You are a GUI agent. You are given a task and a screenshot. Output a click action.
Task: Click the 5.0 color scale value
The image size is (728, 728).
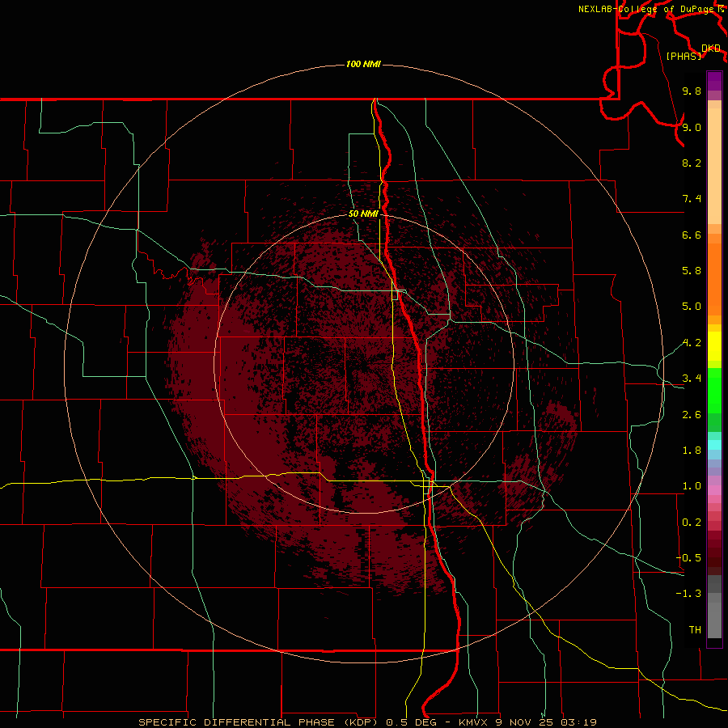pyautogui.click(x=692, y=307)
